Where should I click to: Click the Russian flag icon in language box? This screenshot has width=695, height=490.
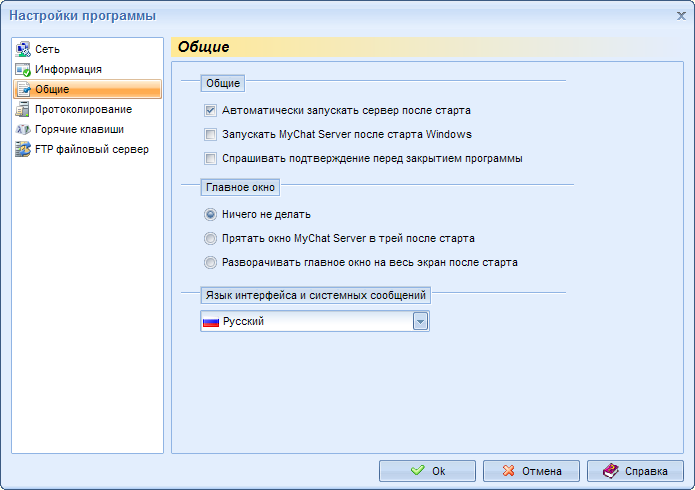(x=211, y=321)
